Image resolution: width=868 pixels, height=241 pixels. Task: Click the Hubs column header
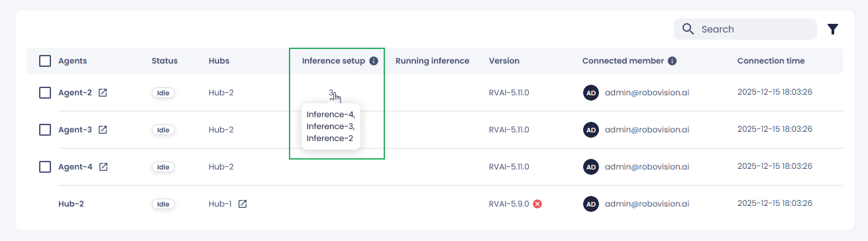coord(219,61)
